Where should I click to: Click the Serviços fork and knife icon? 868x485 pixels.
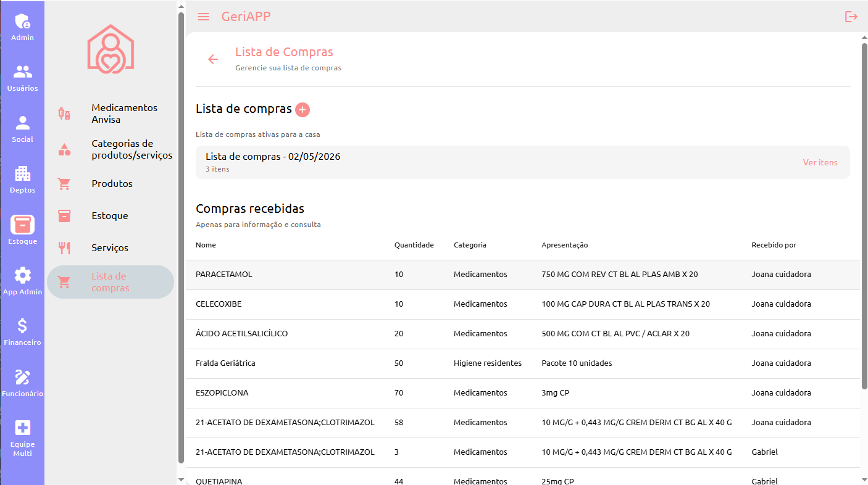pos(64,248)
